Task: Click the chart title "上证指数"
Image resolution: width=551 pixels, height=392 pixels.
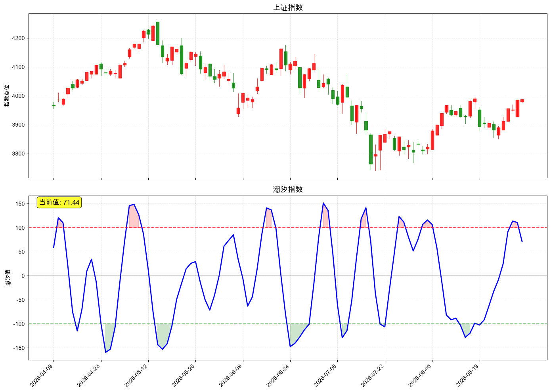Action: click(x=288, y=8)
